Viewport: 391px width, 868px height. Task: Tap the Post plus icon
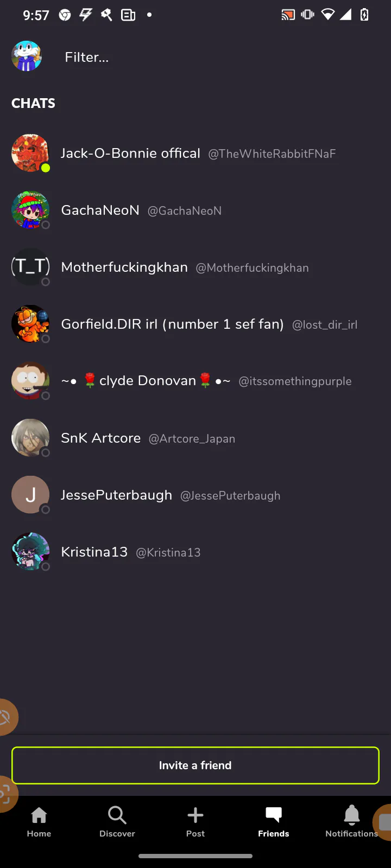(195, 815)
